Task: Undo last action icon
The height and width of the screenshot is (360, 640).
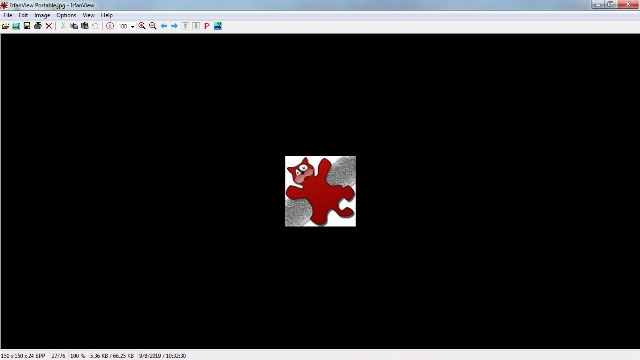Action: click(95, 26)
